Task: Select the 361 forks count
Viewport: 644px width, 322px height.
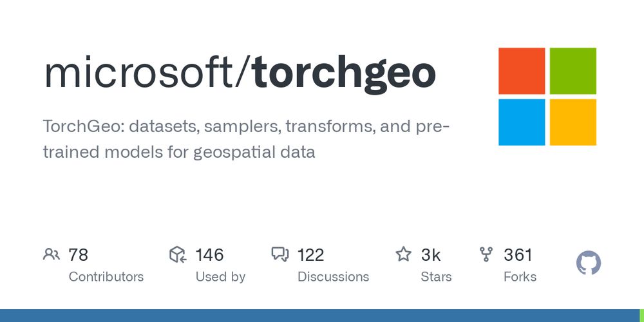Action: pos(518,254)
